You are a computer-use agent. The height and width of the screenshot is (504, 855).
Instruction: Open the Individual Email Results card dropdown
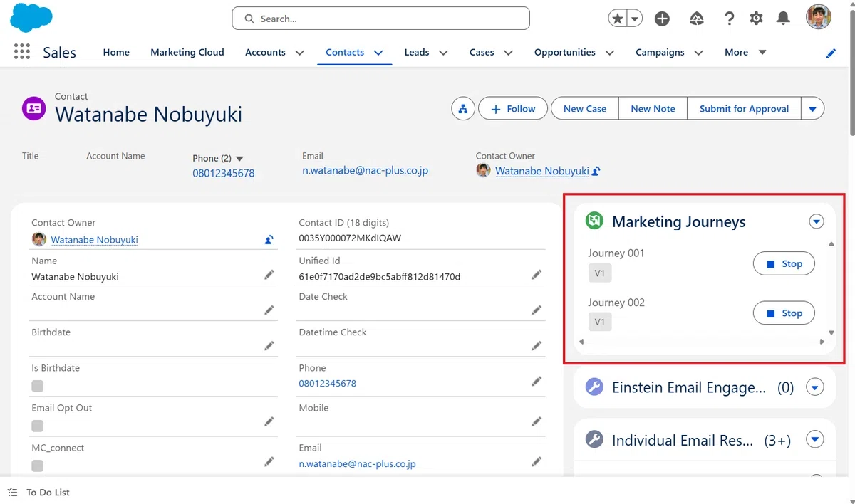[x=815, y=439]
